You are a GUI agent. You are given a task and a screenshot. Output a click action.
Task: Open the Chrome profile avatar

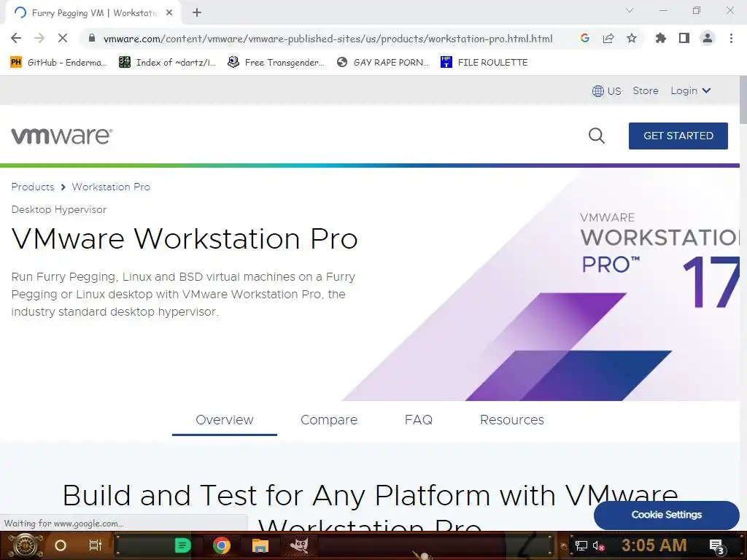tap(708, 38)
